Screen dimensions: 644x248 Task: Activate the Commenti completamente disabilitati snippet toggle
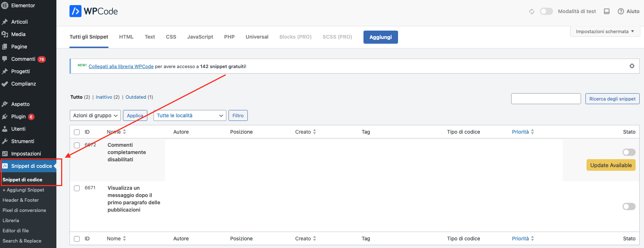(629, 152)
